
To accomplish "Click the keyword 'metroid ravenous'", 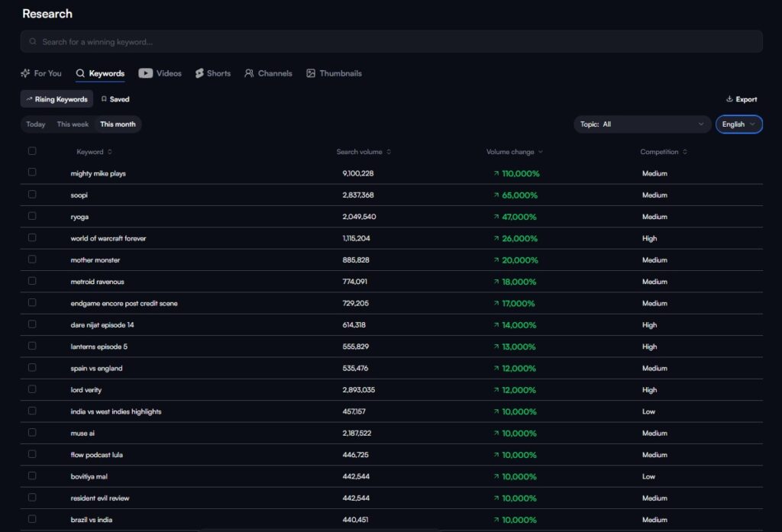I will 97,282.
